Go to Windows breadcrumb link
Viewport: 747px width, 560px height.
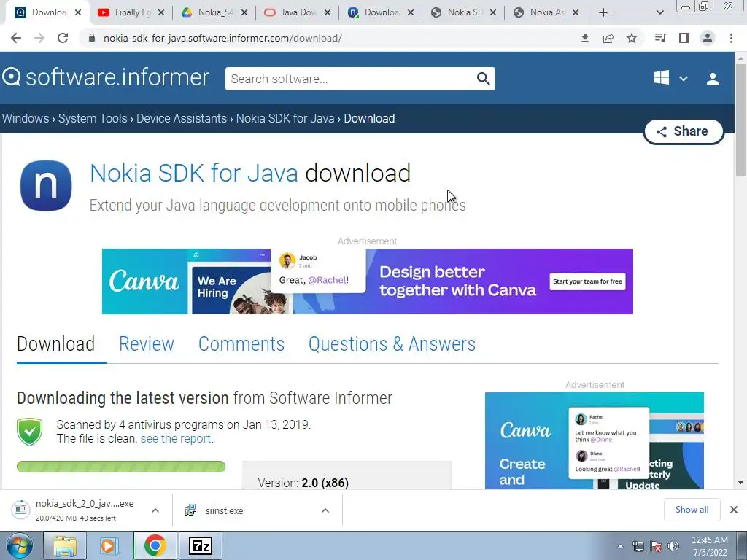pyautogui.click(x=26, y=118)
